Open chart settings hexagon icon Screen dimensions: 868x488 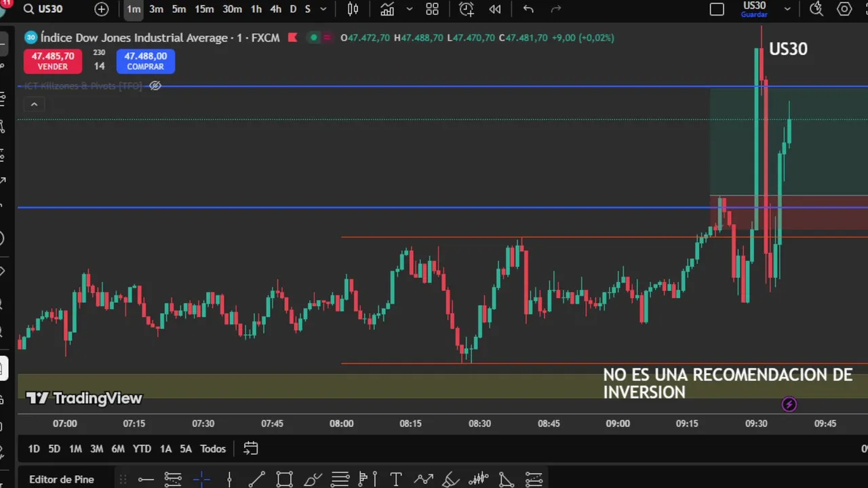coord(844,9)
